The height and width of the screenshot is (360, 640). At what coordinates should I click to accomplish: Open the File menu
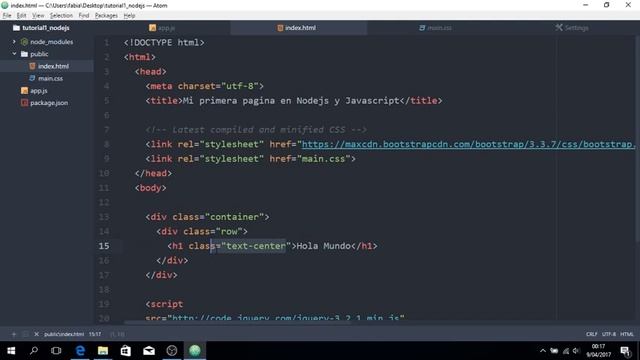[7, 16]
